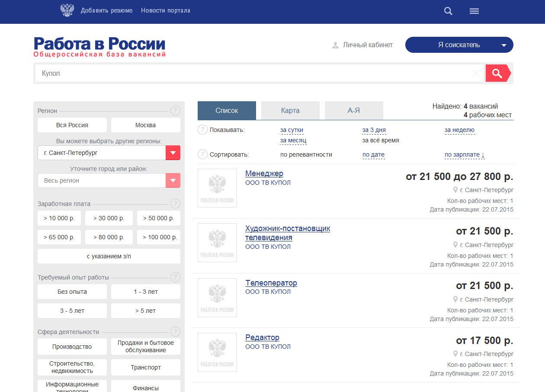This screenshot has height=392, width=545.
Task: Open the Менеджер vacancy title
Action: [x=264, y=174]
